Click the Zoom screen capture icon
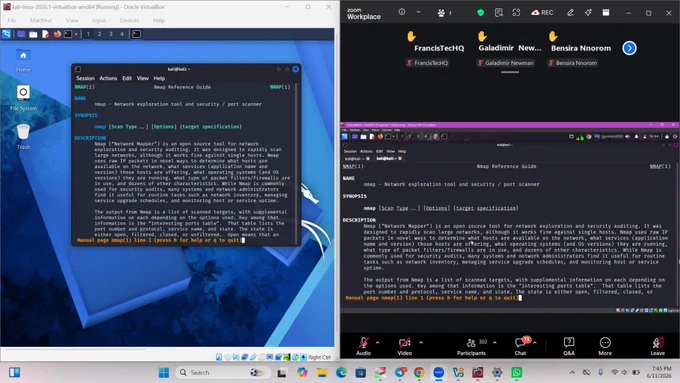The image size is (680, 383). coord(516,13)
